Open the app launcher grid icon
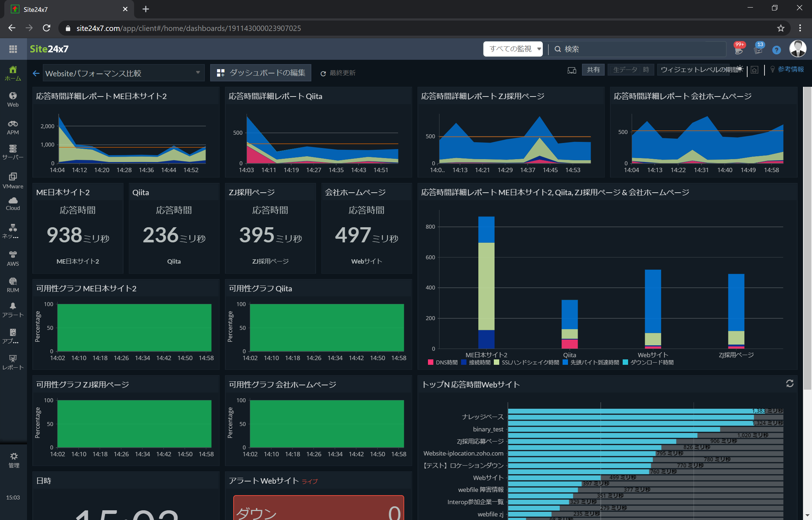This screenshot has width=812, height=520. pos(13,49)
